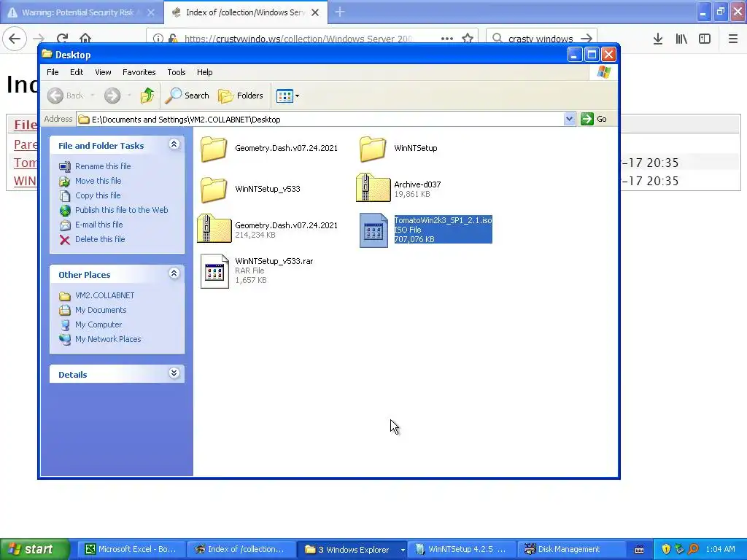Click the Search toolbar button
The height and width of the screenshot is (560, 747).
[x=187, y=96]
